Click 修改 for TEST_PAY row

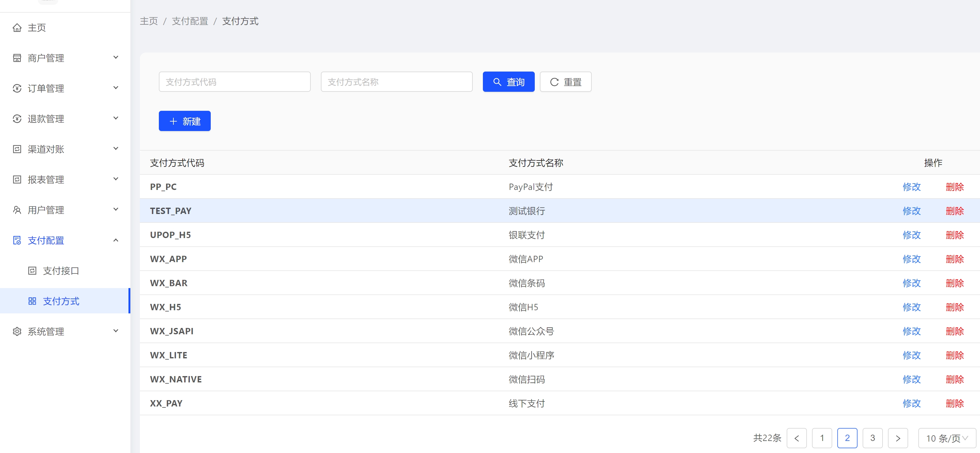click(x=912, y=211)
